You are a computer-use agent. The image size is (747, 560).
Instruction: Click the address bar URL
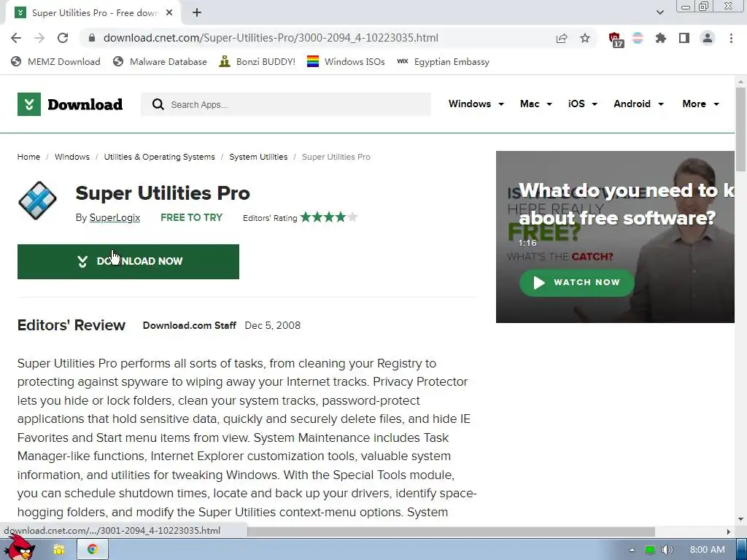[271, 38]
